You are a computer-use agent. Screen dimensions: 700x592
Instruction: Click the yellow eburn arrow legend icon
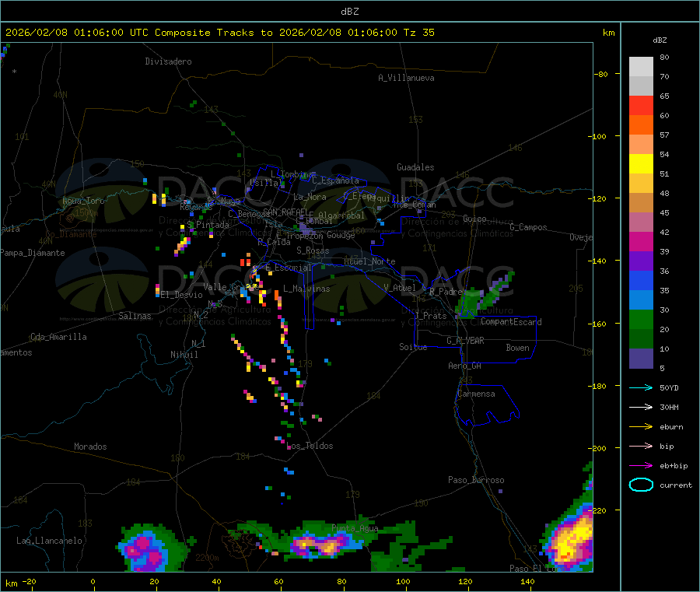[x=641, y=427]
